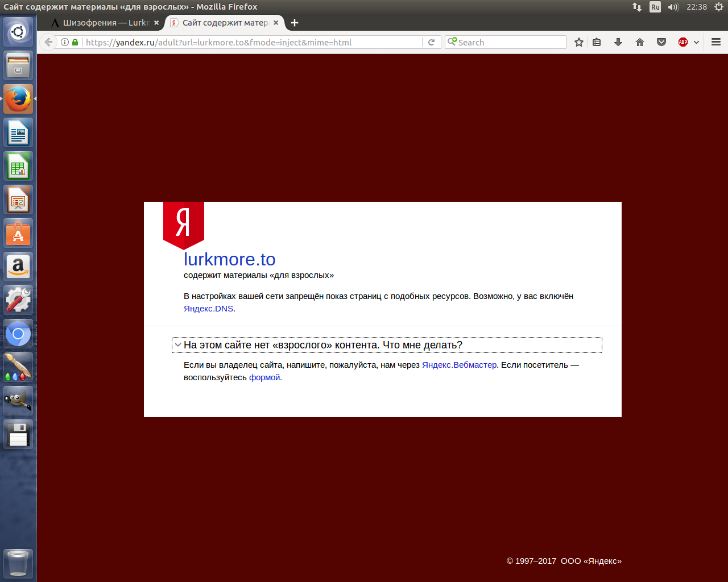This screenshot has height=582, width=728.
Task: Switch keyboard layout via Ru indicator
Action: [x=655, y=7]
